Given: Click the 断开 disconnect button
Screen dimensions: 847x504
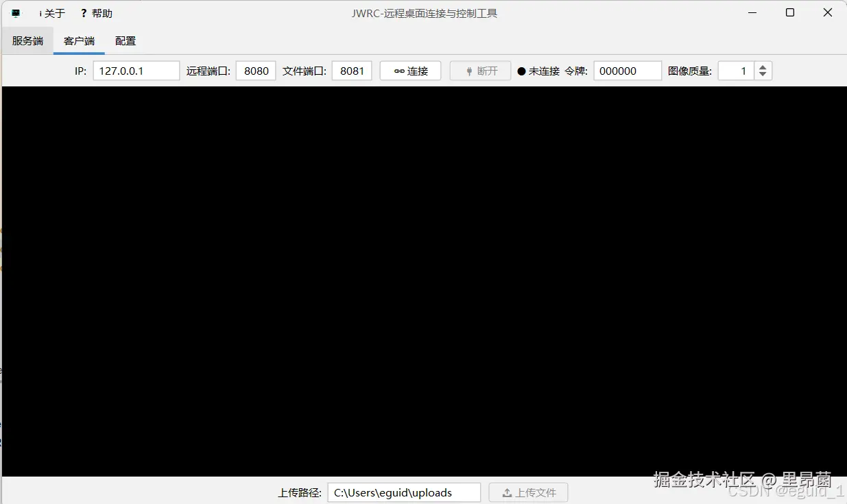Looking at the screenshot, I should (480, 70).
